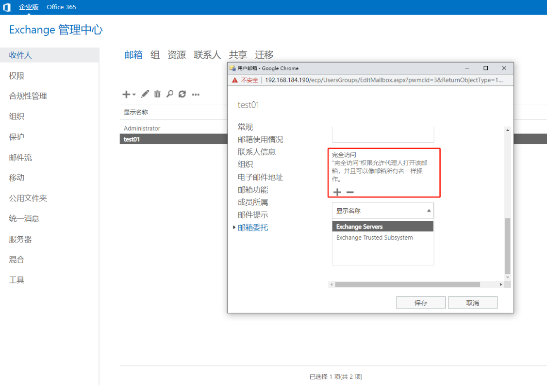547x392 pixels.
Task: Switch to the 组 tab
Action: [155, 55]
